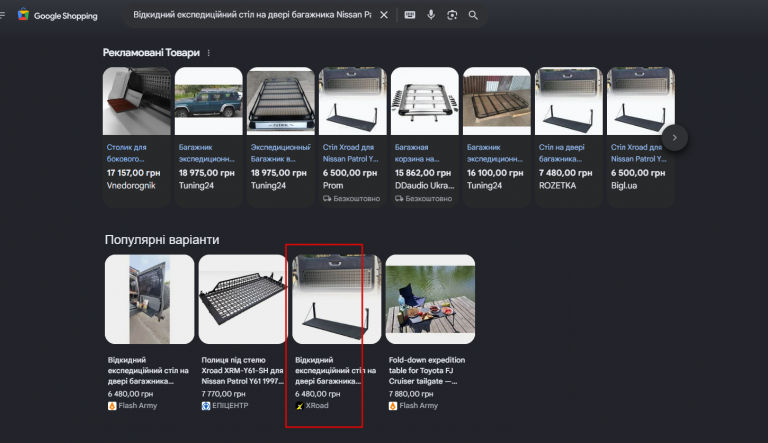Open the ROZETKA tailgate table thumbnail
The image size is (768, 443).
pyautogui.click(x=569, y=101)
